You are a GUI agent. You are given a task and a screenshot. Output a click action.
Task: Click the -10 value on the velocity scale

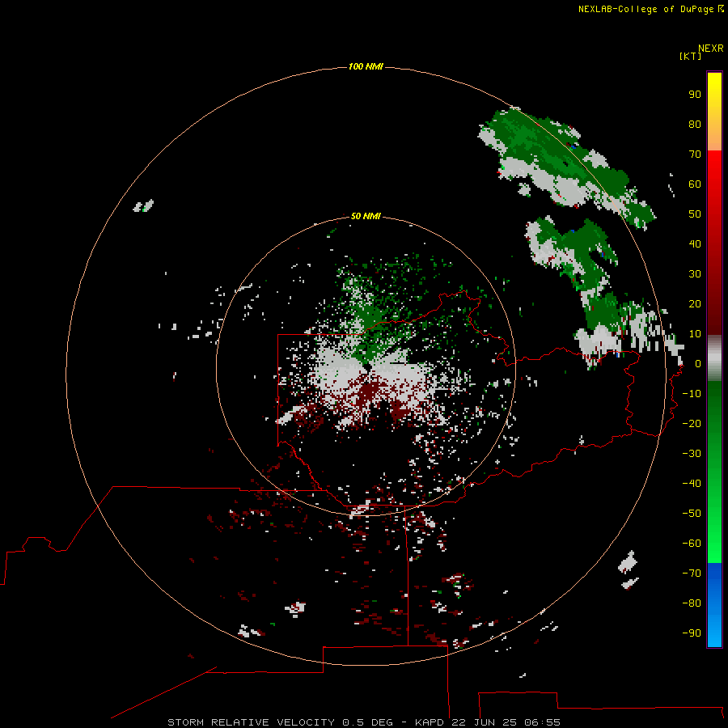click(x=692, y=394)
